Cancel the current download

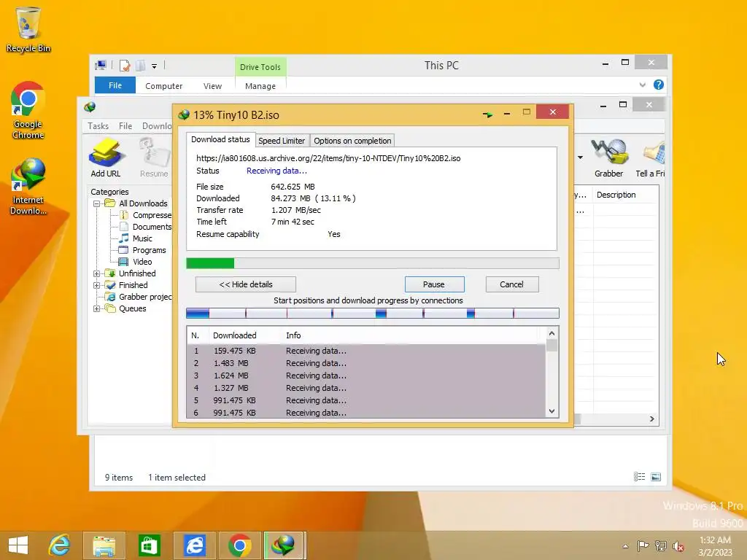511,284
